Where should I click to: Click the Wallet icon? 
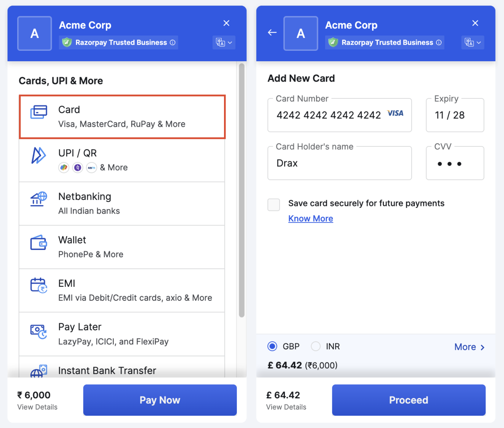(38, 242)
